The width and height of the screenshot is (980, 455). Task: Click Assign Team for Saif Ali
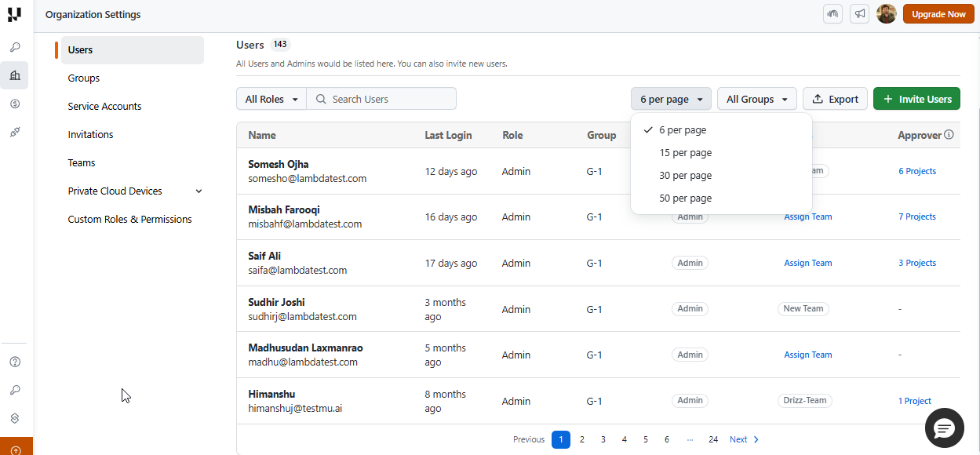[x=808, y=264]
